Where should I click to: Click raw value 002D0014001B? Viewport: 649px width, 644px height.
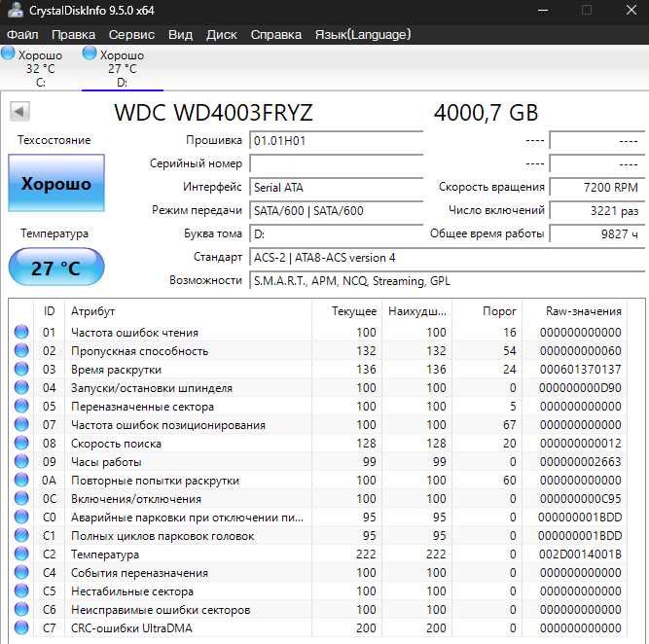click(x=580, y=555)
